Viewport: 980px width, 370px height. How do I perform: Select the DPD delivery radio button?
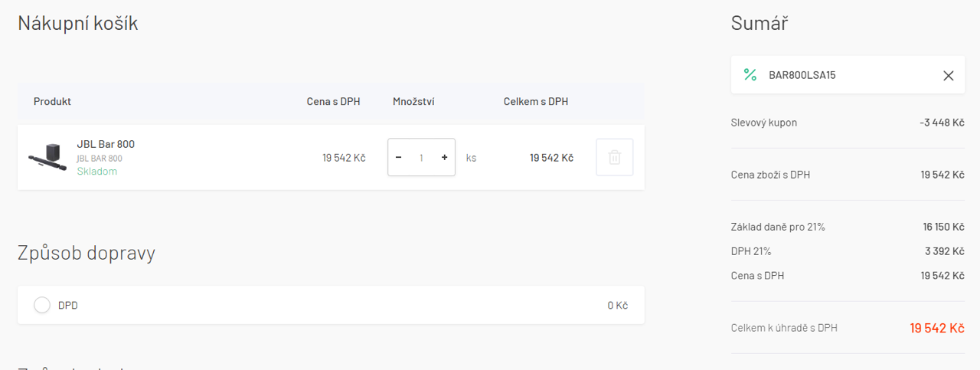pyautogui.click(x=42, y=305)
